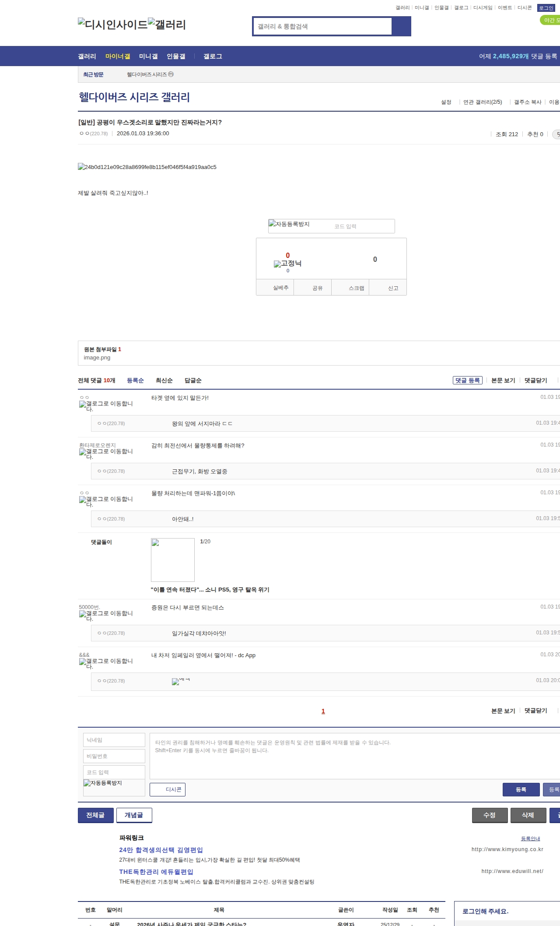This screenshot has height=926, width=560.
Task: Click the captcha image above the vote box
Action: tap(289, 224)
